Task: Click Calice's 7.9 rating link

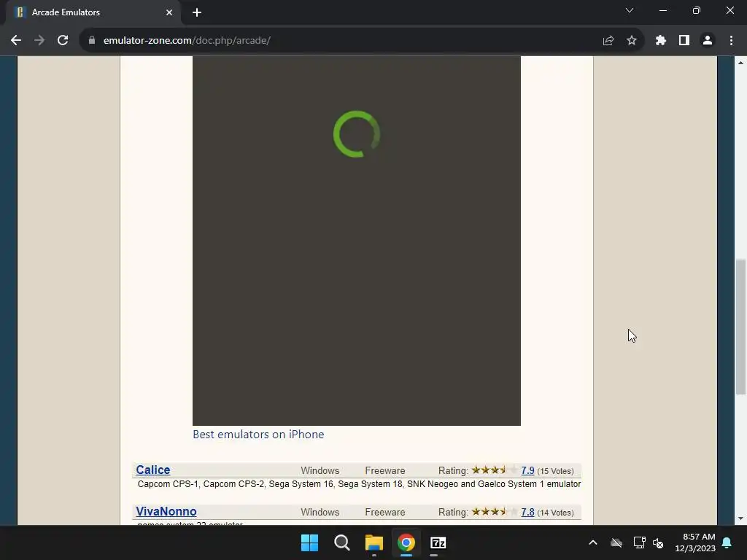Action: coord(527,470)
